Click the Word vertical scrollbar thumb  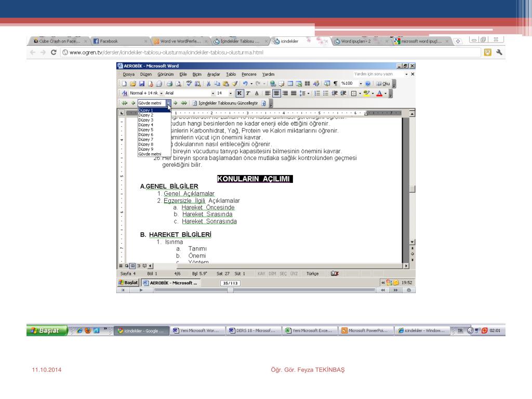coord(412,189)
